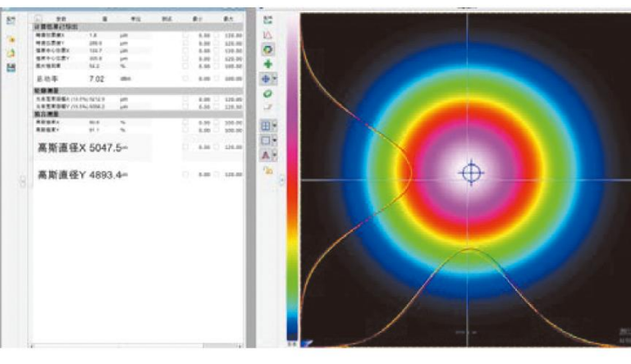631x364 pixels.
Task: Click the folder icon in left sidebar
Action: (11, 39)
